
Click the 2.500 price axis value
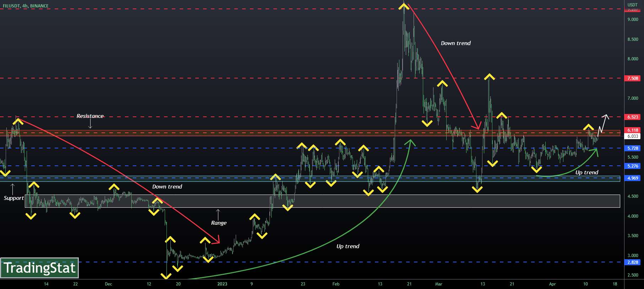[x=633, y=275]
